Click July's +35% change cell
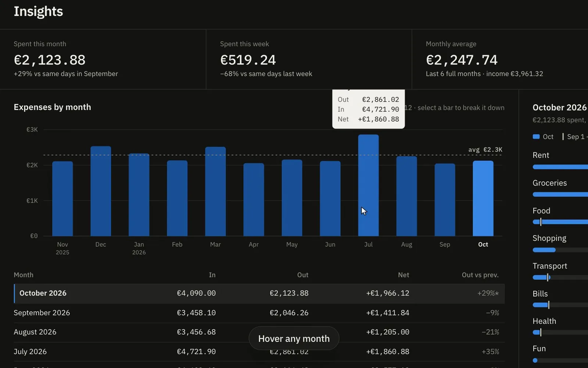 (490, 352)
